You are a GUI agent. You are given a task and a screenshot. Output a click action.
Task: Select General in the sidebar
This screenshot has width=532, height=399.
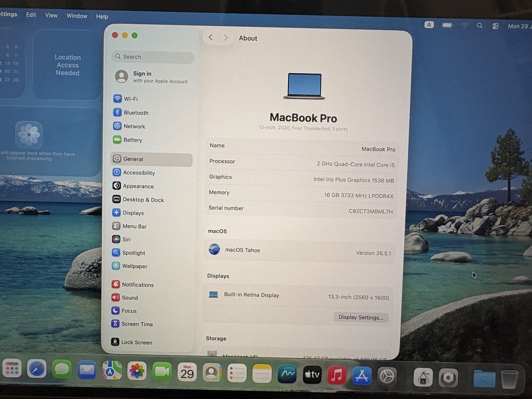(151, 159)
